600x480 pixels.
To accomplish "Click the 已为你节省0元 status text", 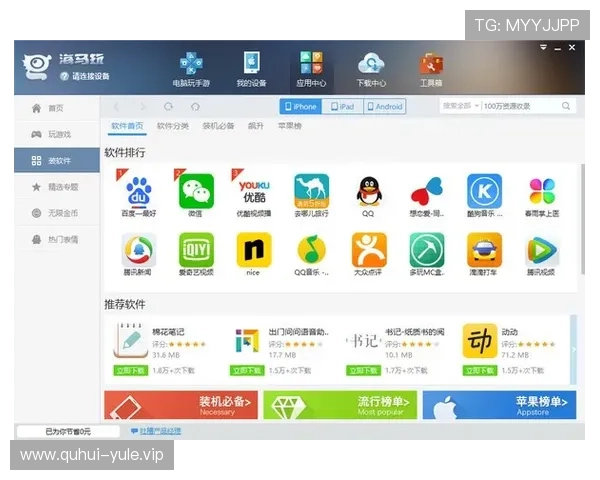I will (x=68, y=431).
